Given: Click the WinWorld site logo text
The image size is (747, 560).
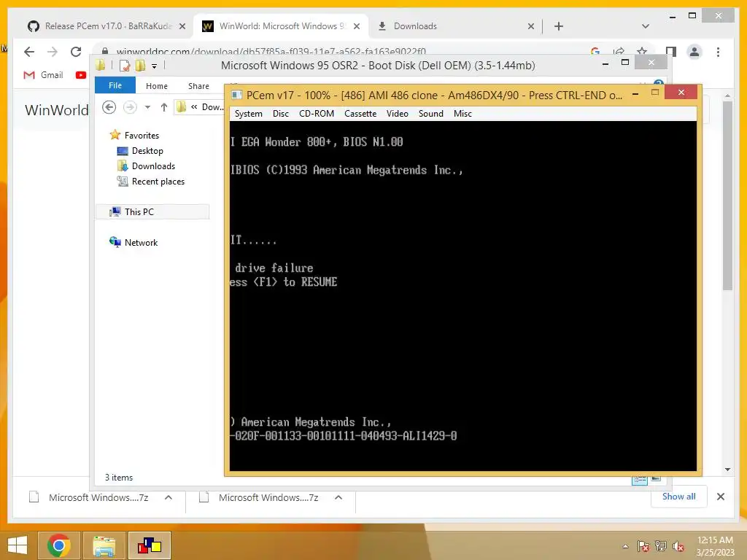Looking at the screenshot, I should coord(56,110).
